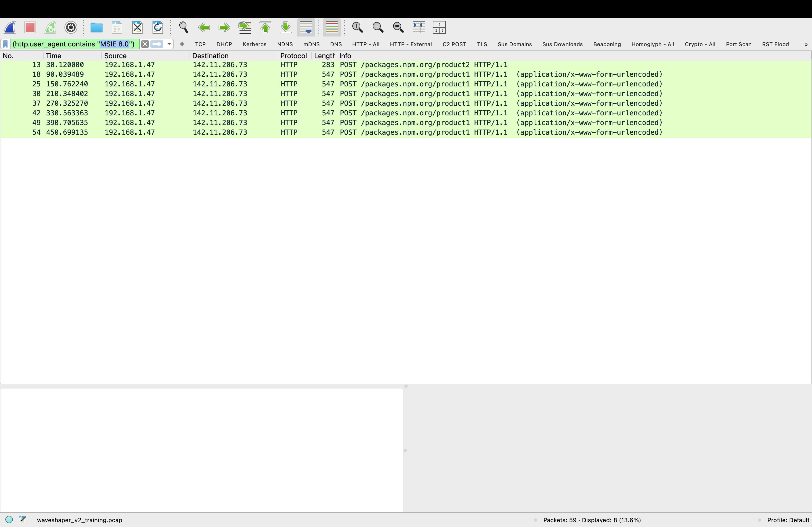Open the capture options gear
Viewport: 812px width, 527px height.
coord(71,27)
